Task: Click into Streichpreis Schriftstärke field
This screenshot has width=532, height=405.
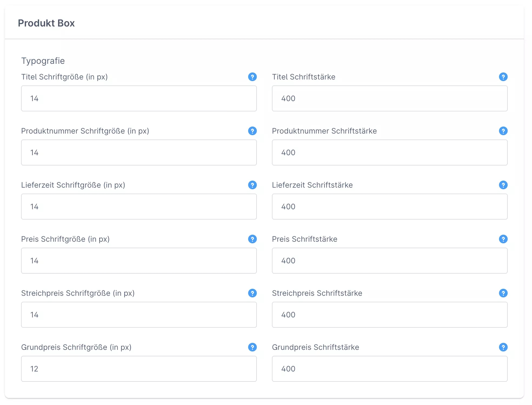Action: (390, 315)
